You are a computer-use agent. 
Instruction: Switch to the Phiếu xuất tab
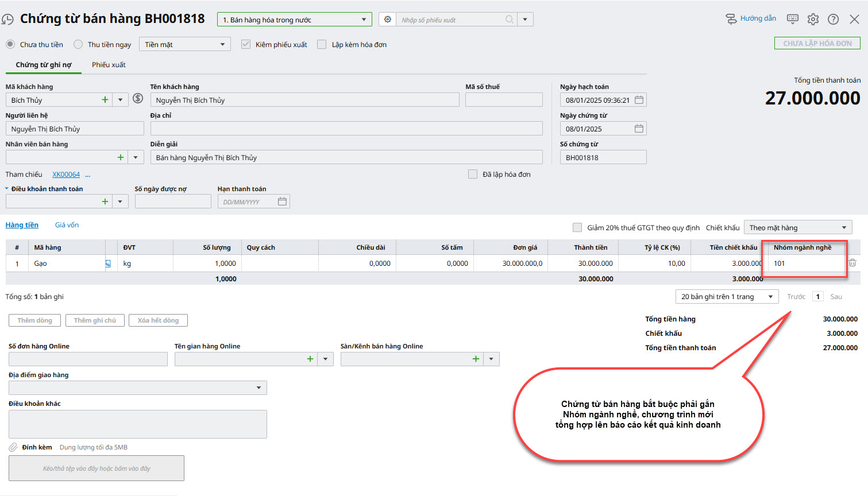click(109, 65)
